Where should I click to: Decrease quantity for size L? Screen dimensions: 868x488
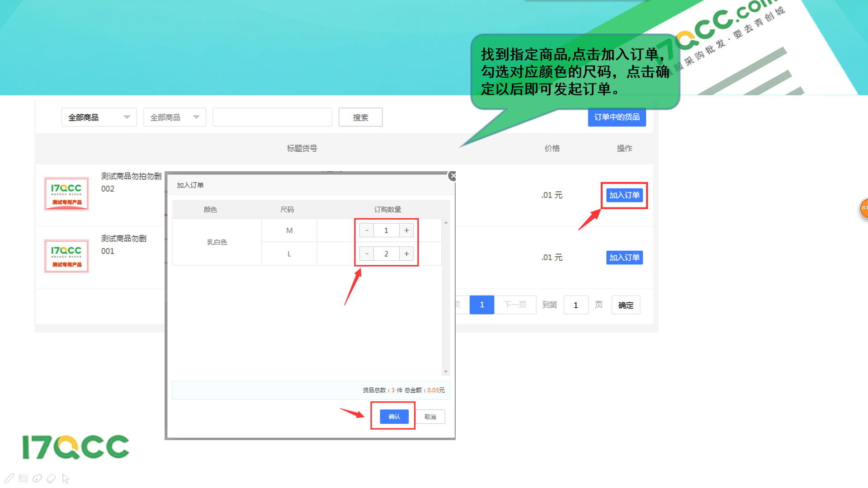(367, 254)
